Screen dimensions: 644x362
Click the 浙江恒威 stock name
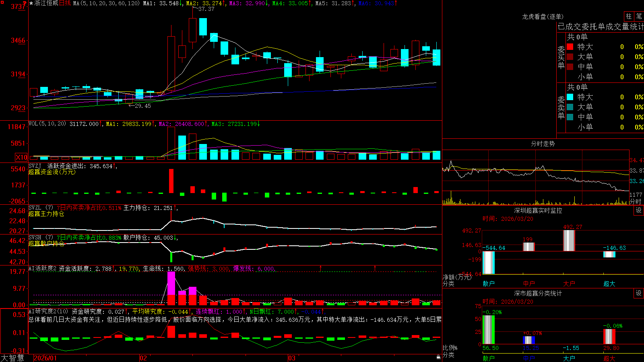(46, 3)
